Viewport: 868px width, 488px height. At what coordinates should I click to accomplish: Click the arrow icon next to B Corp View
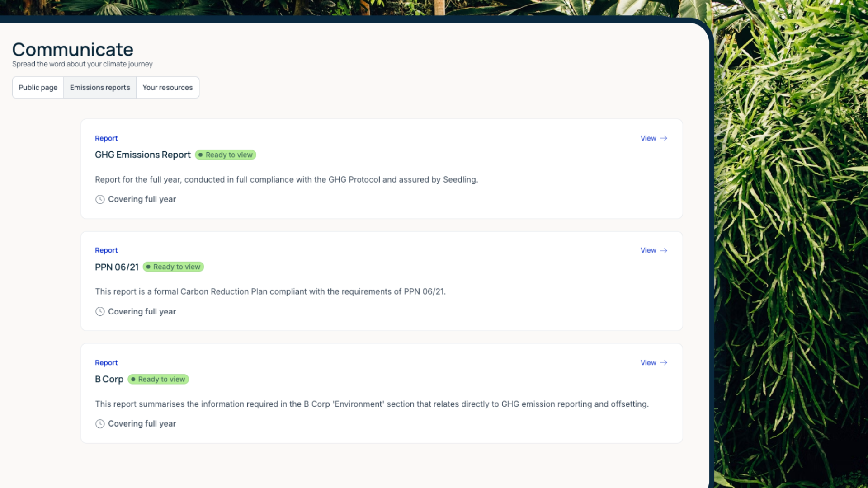pos(664,363)
